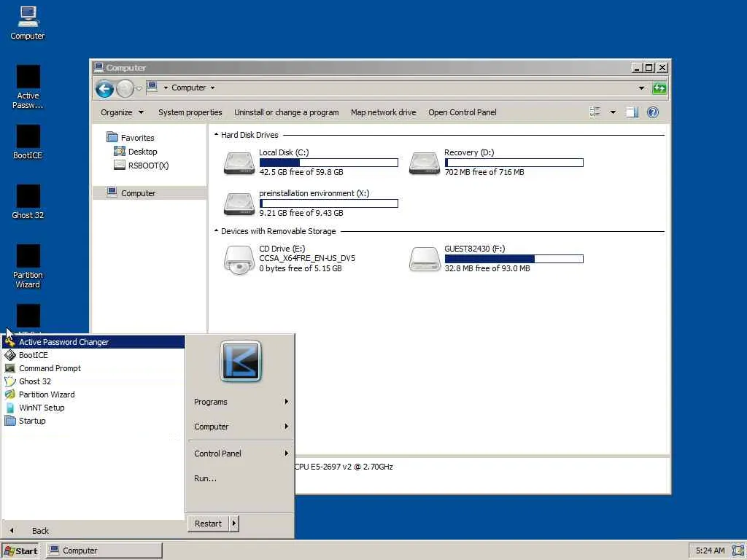
Task: Open the BootICE desktop shortcut
Action: 28,142
